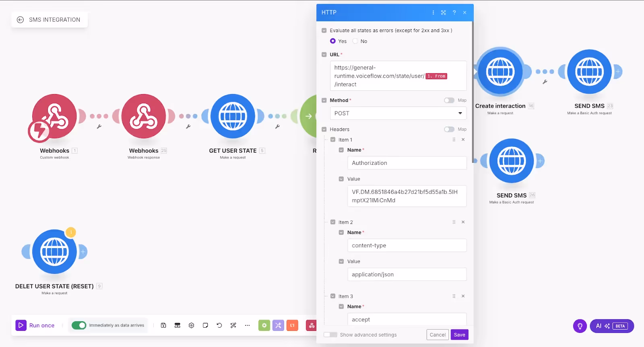644x347 pixels.
Task: Click the lightbulb help icon
Action: click(x=580, y=326)
